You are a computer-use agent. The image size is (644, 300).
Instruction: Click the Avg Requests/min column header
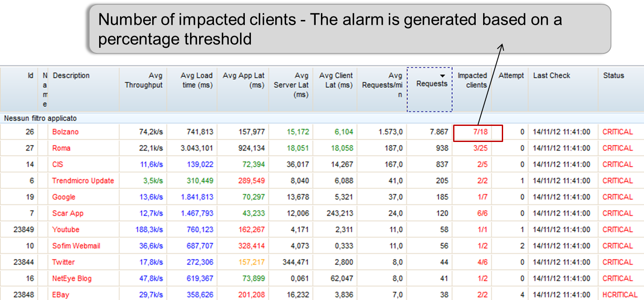(382, 89)
